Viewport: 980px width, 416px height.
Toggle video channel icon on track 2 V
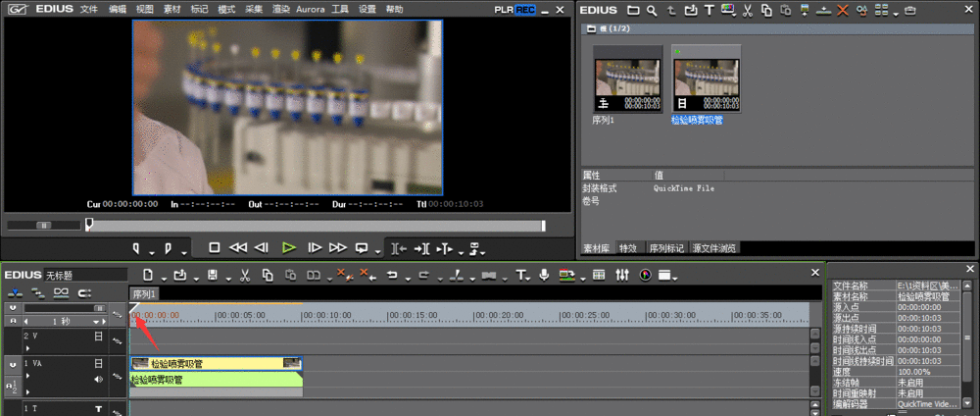click(x=98, y=337)
